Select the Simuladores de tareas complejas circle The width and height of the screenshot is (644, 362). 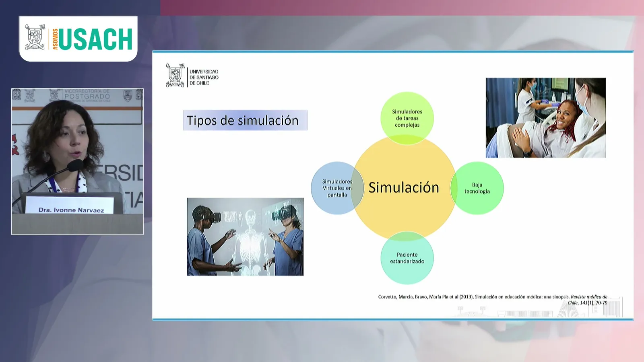(407, 118)
